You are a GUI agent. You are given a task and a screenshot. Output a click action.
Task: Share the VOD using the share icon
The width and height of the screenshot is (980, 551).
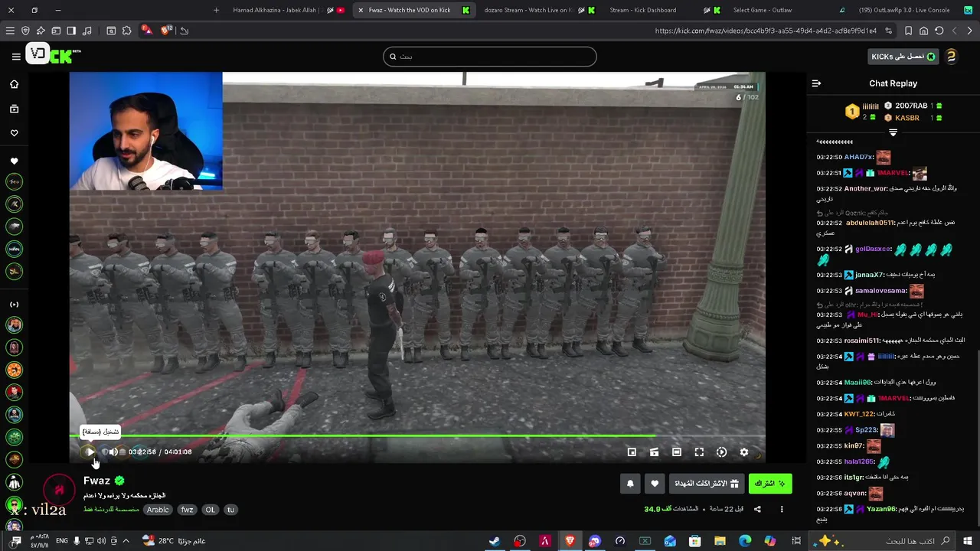(x=757, y=509)
